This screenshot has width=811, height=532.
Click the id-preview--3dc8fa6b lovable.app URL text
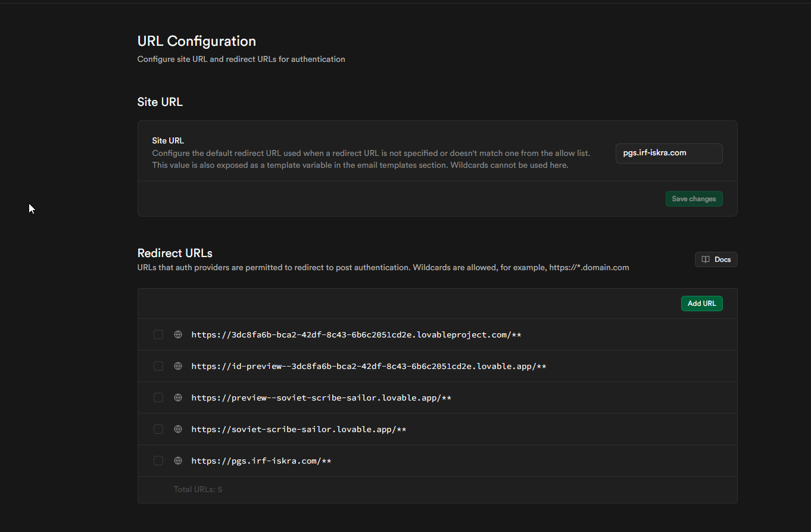pyautogui.click(x=369, y=366)
